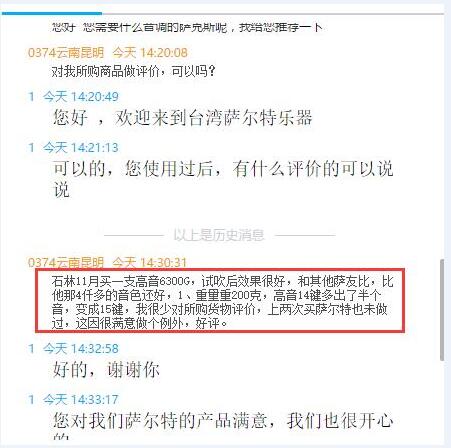Viewport: 451px width, 448px height.
Task: Select the reply starting with 可以的，您使用过后
Action: (223, 179)
